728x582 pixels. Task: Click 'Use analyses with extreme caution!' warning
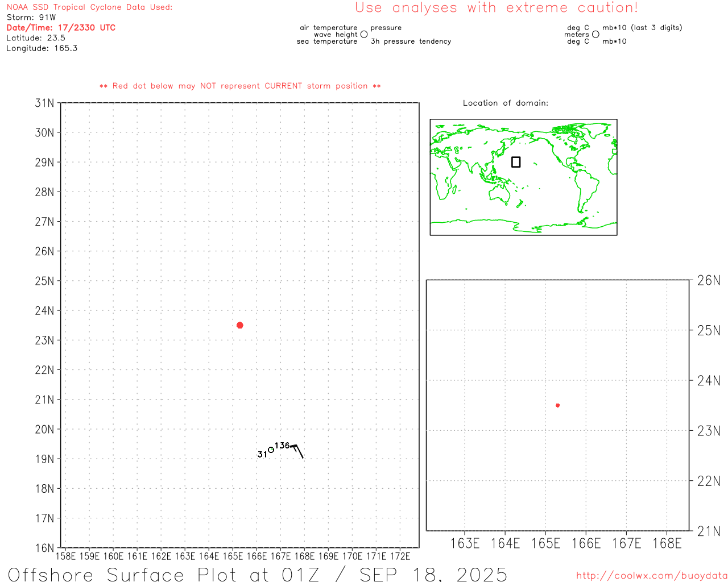(x=497, y=8)
